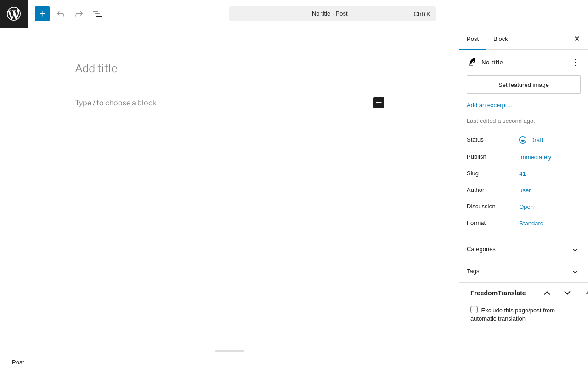This screenshot has width=588, height=368.
Task: Click the WordPress logo icon
Action: pos(14,14)
